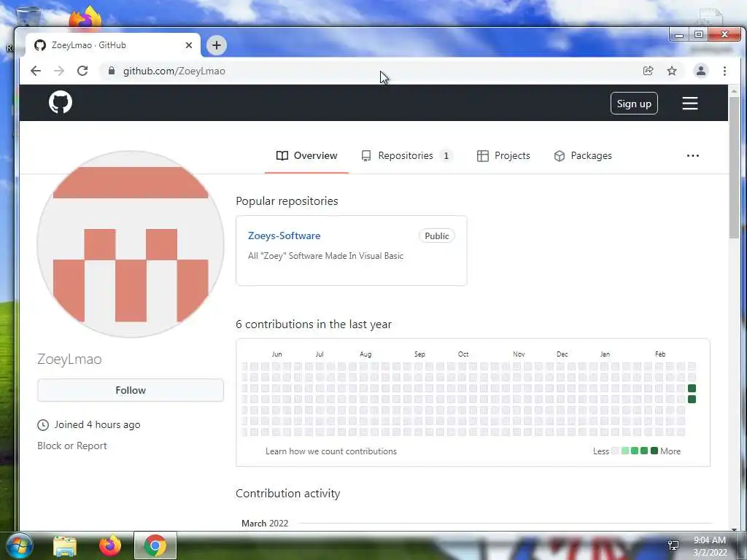Click the top dark green contribution square
This screenshot has width=747, height=560.
(x=692, y=388)
